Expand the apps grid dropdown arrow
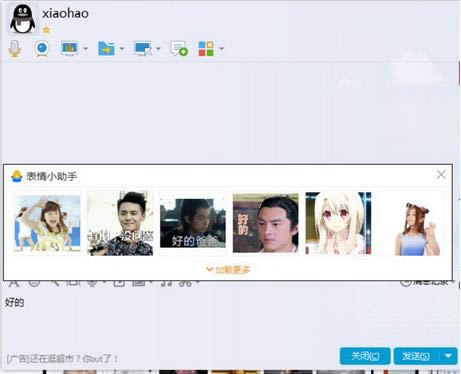 222,49
